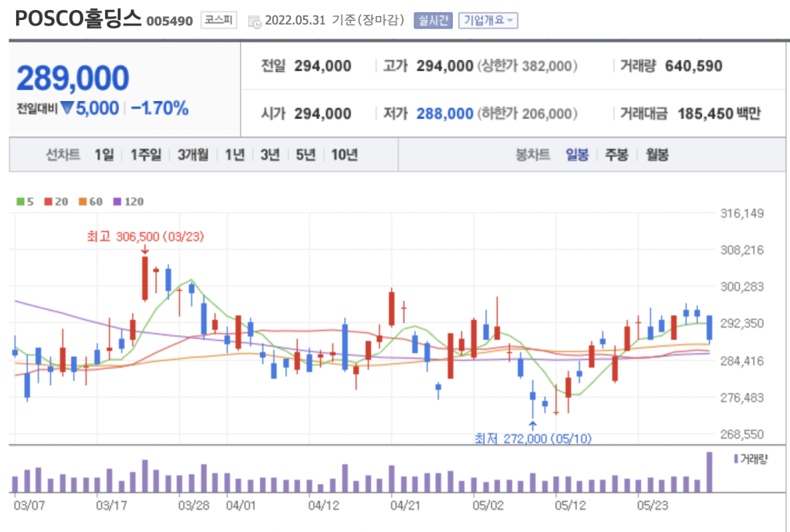Open the 월봉 monthly candle chart
790x532 pixels.
pyautogui.click(x=657, y=155)
